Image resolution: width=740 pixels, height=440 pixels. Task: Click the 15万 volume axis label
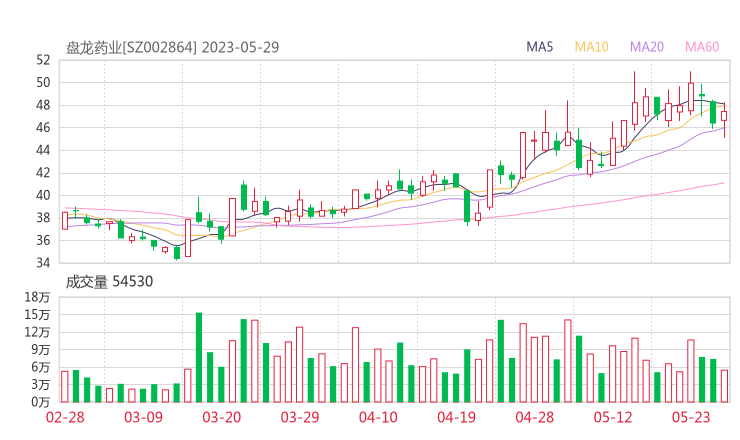click(38, 314)
